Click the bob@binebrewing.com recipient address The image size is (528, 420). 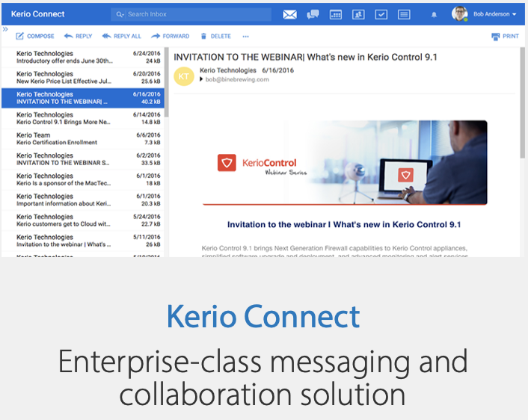point(237,79)
